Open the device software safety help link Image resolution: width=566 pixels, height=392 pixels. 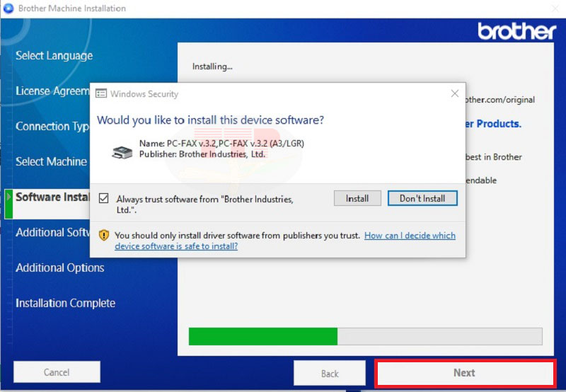pyautogui.click(x=410, y=236)
